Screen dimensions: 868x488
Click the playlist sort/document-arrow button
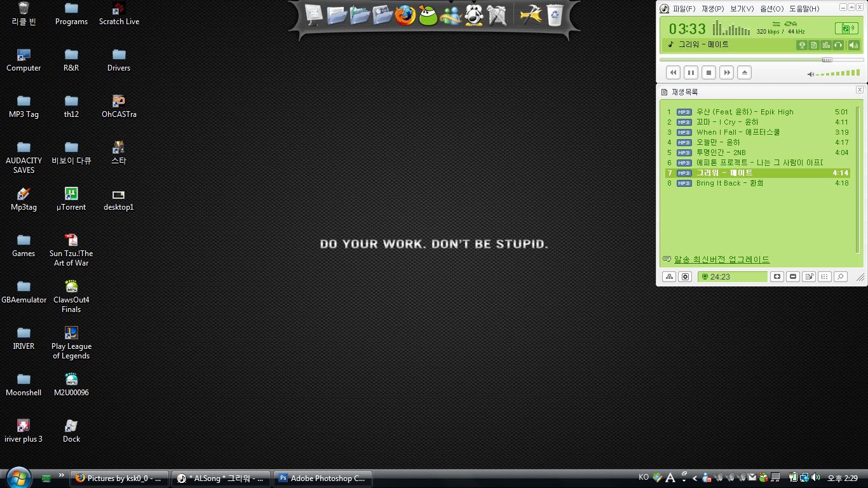click(x=808, y=276)
